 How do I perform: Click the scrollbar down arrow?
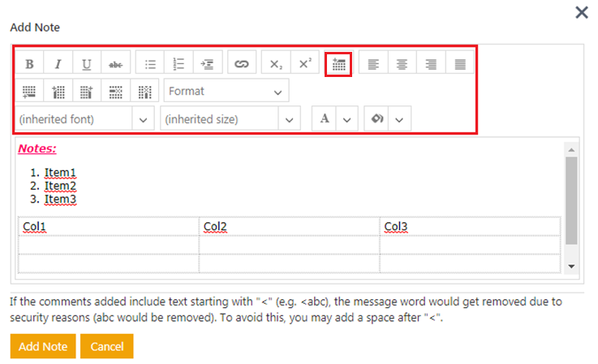coord(571,267)
